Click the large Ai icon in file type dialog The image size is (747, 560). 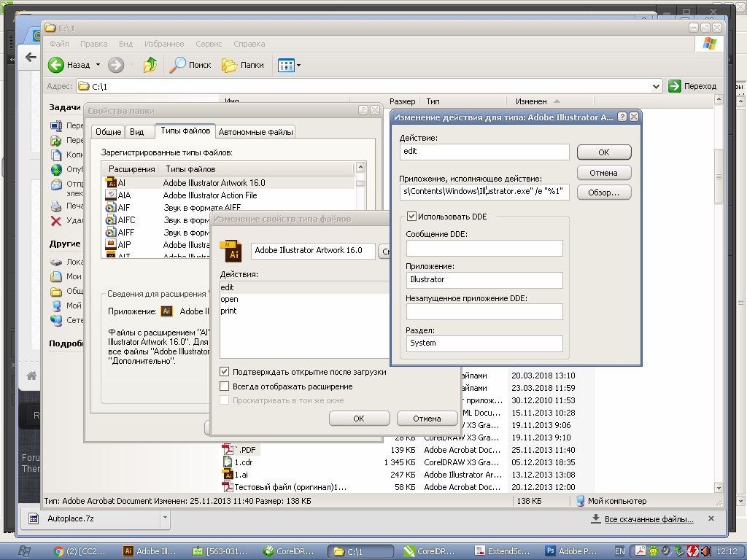coord(231,251)
